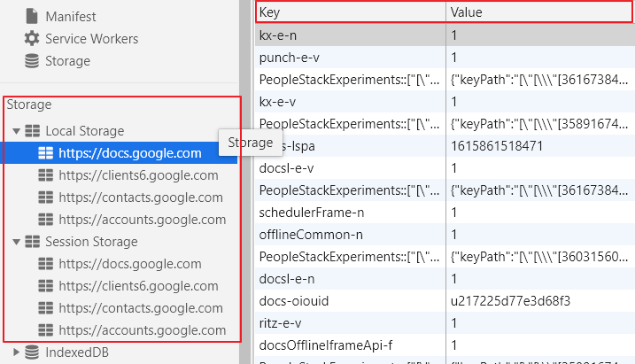Image resolution: width=635 pixels, height=364 pixels.
Task: Select Session Storage https://clients6.google.com
Action: (x=138, y=286)
